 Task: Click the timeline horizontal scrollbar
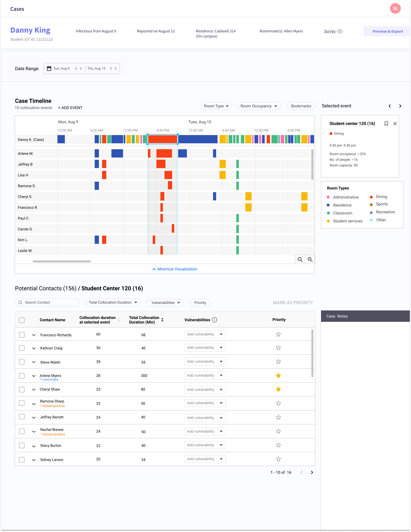point(62,261)
